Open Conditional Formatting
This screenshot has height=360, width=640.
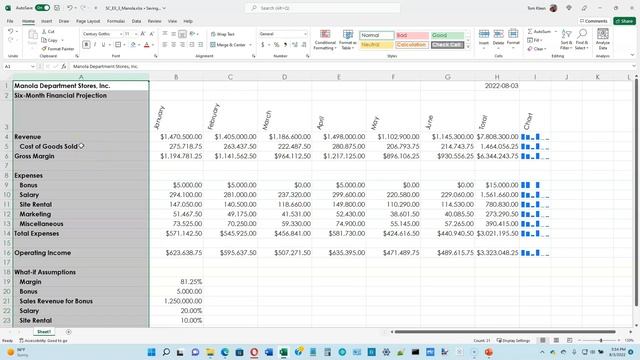[325, 40]
